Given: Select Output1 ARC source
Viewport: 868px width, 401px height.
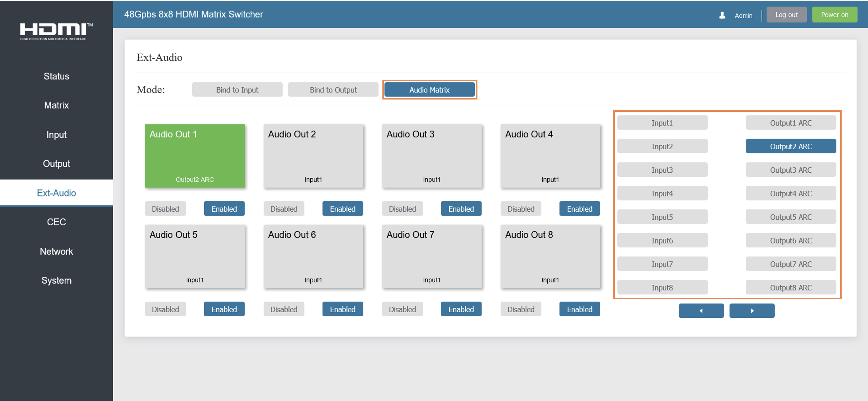Looking at the screenshot, I should tap(791, 123).
